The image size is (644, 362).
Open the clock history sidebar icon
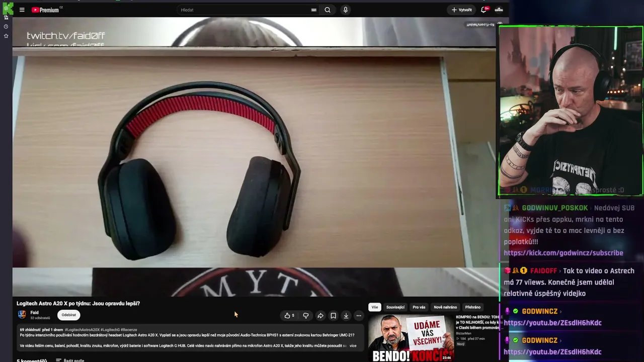coord(6,26)
